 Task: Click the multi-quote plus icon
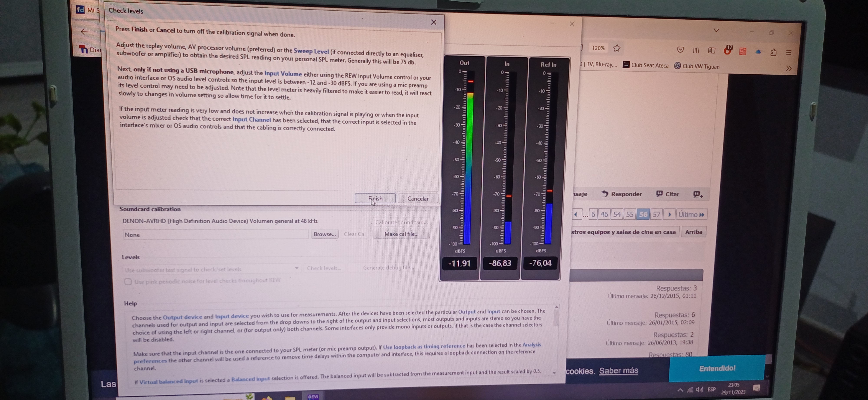coord(698,194)
